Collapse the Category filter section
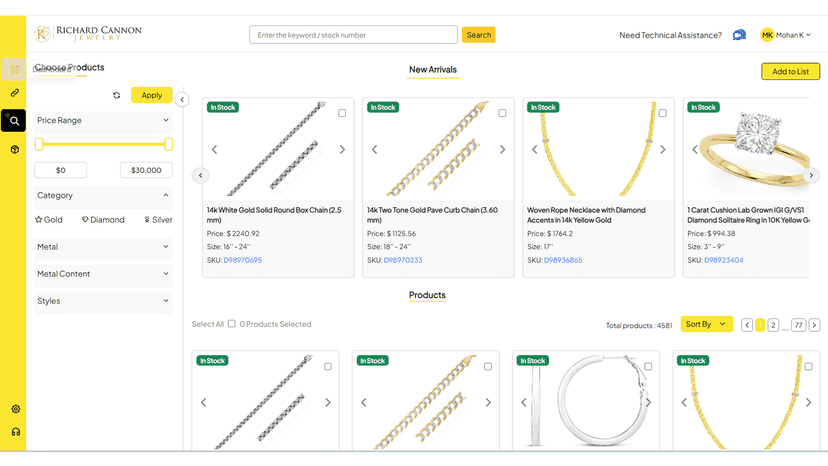Image resolution: width=828 pixels, height=466 pixels. (104, 195)
